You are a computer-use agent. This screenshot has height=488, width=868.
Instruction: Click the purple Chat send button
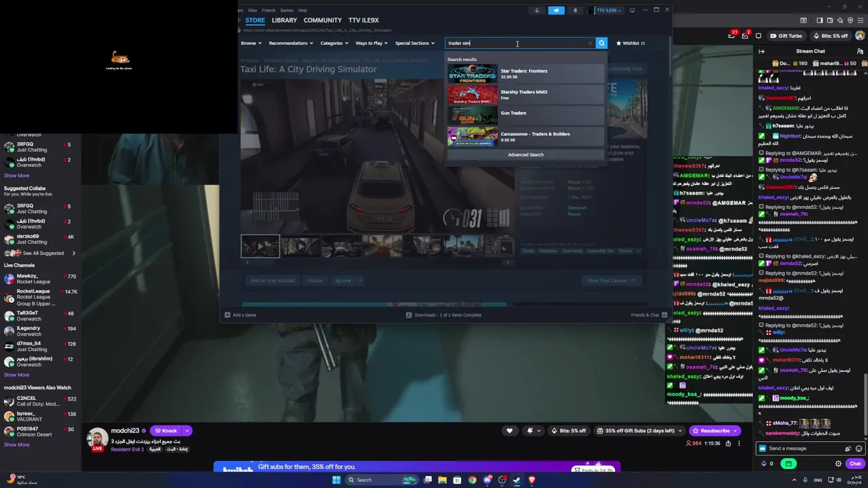coord(855,464)
